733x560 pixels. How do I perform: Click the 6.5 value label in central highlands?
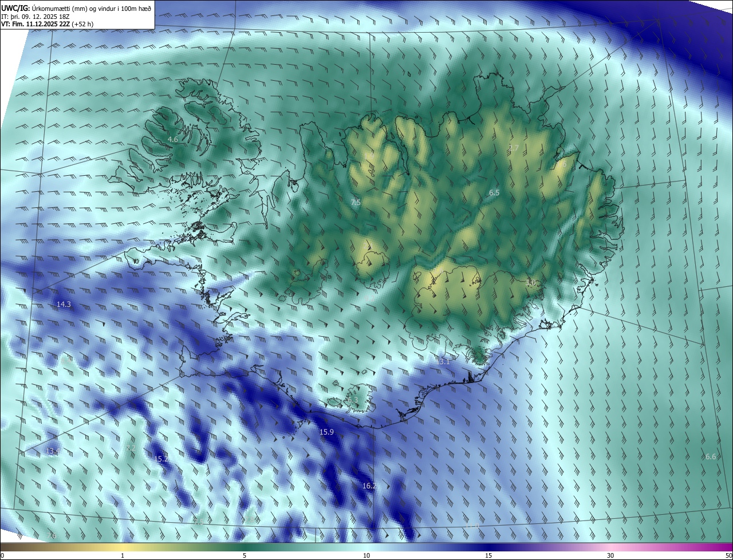point(494,193)
